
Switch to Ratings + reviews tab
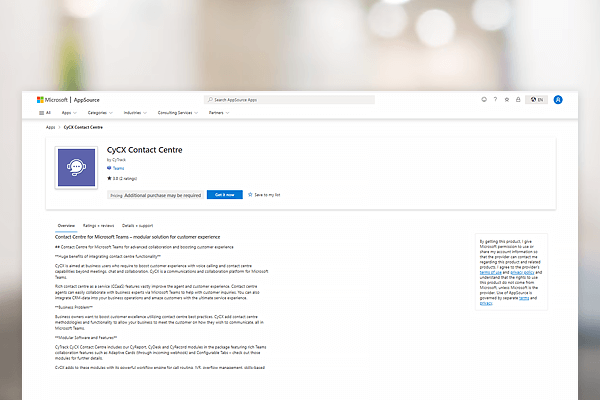coord(98,226)
